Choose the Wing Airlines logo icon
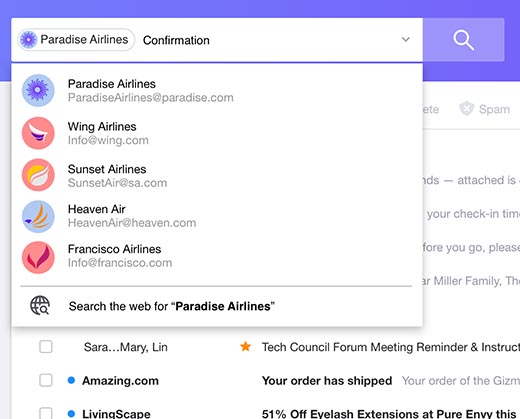Viewport: 520px width, 419px height. click(38, 133)
